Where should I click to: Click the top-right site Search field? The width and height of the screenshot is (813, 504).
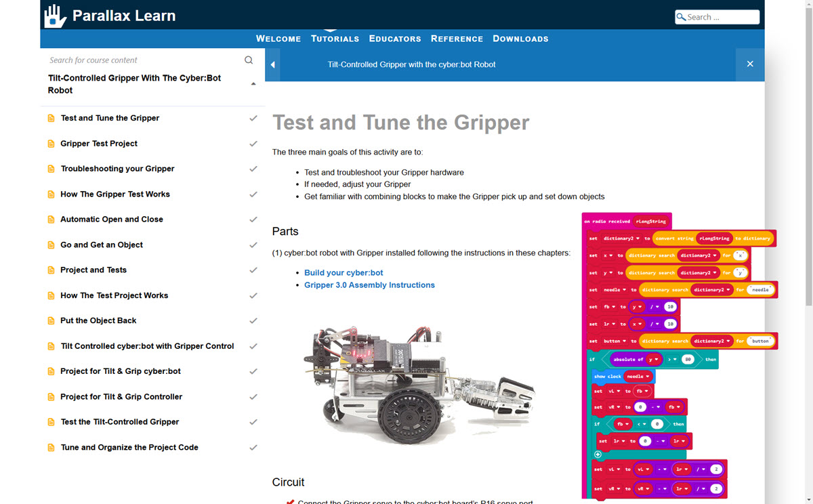click(717, 17)
